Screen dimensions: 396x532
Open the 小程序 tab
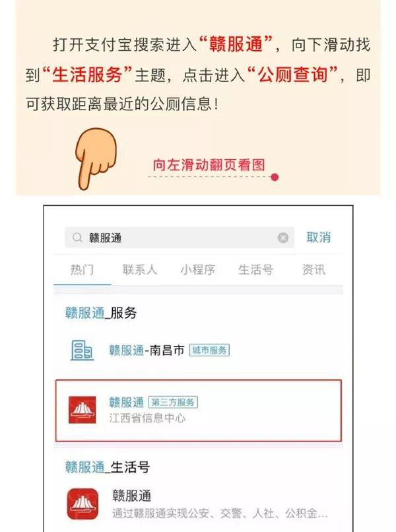coord(197,270)
